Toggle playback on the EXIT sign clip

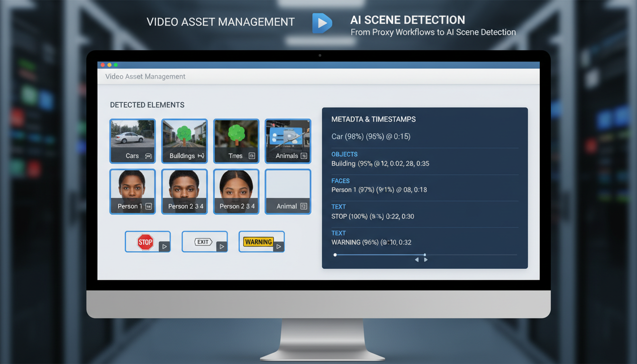[221, 246]
